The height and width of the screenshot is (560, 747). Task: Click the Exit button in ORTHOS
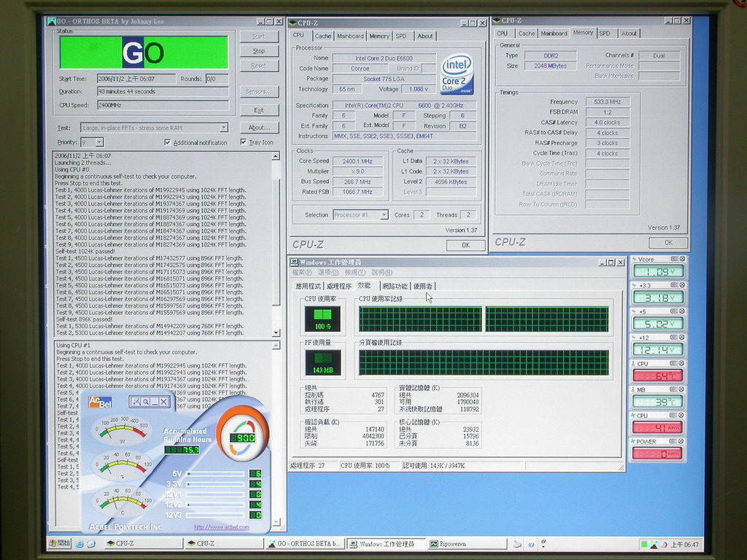[x=259, y=110]
